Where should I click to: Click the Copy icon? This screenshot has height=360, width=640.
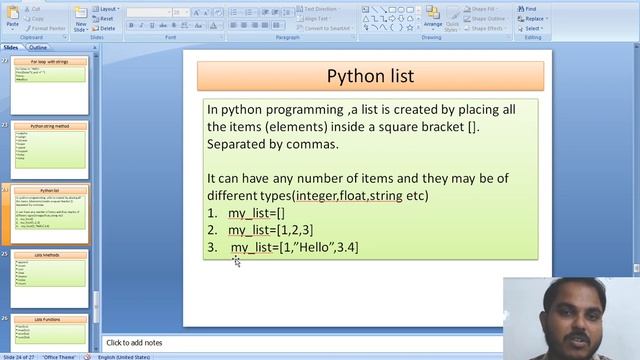coord(27,19)
